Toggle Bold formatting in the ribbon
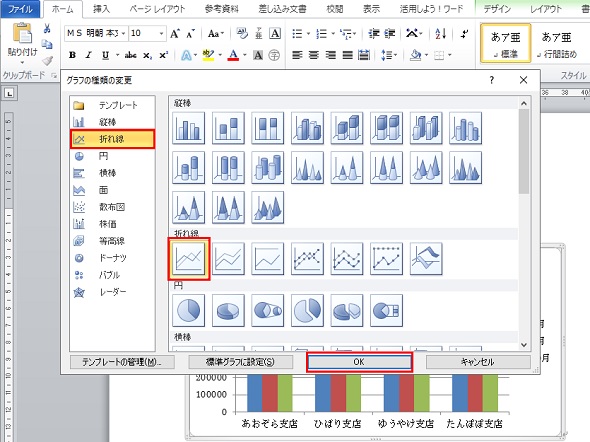 [72, 55]
